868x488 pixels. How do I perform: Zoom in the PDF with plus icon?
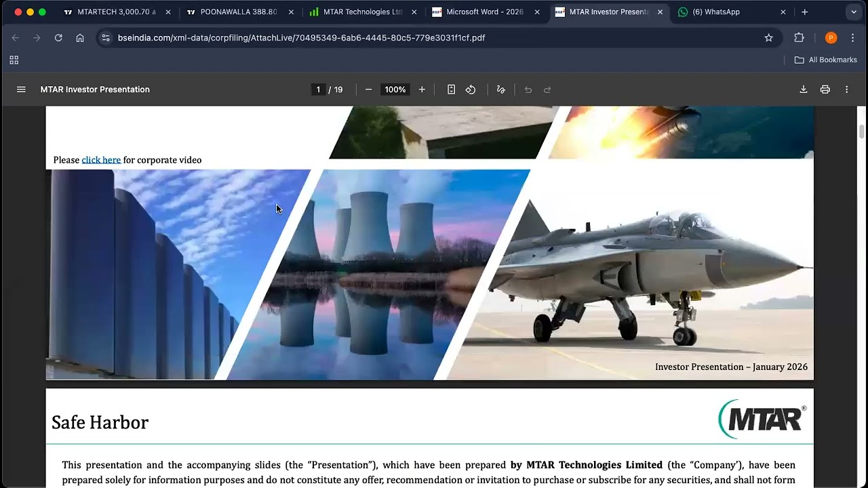click(x=422, y=89)
